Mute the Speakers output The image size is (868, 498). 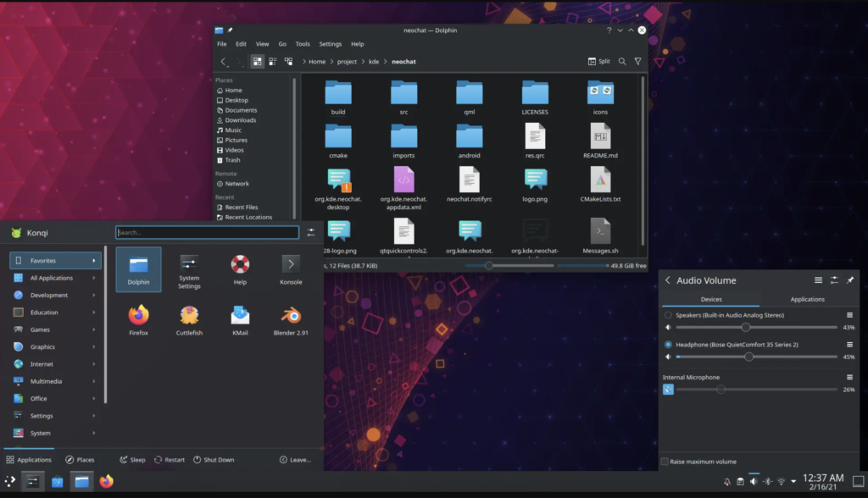point(668,327)
